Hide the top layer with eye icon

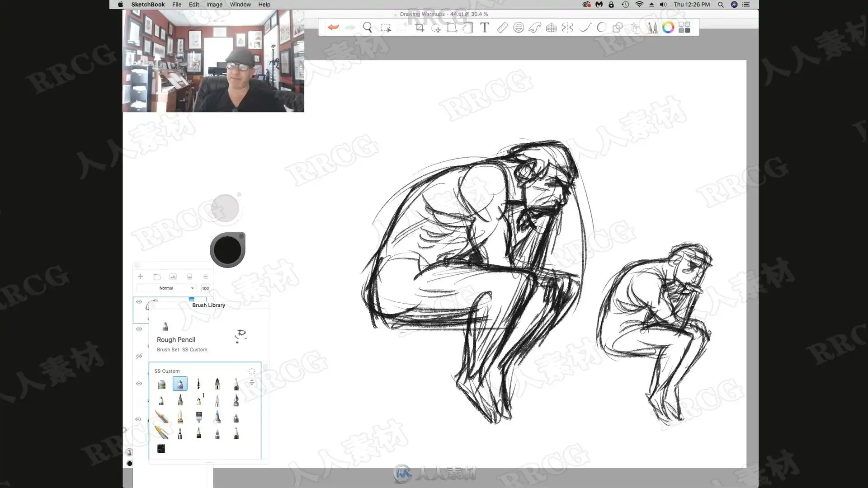(139, 302)
